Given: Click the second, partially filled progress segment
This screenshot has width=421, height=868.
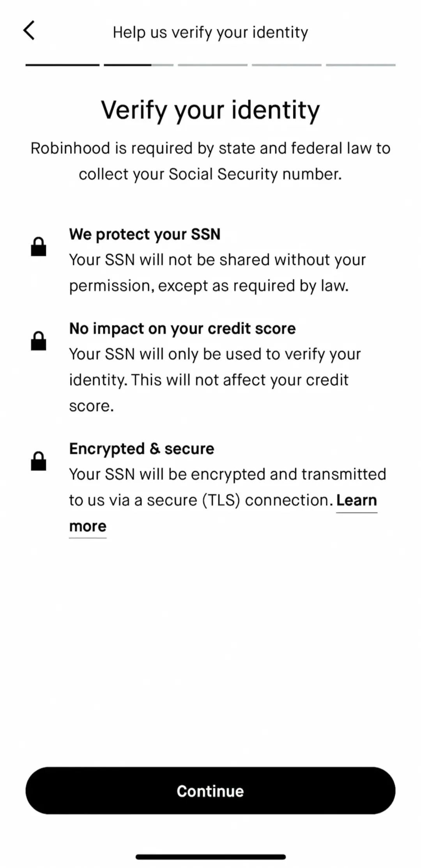Looking at the screenshot, I should tap(138, 65).
